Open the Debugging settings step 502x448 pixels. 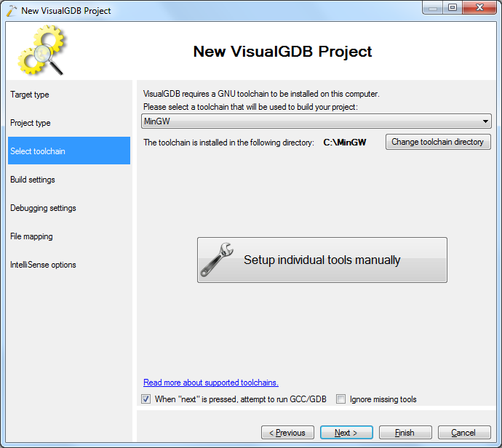click(x=69, y=208)
